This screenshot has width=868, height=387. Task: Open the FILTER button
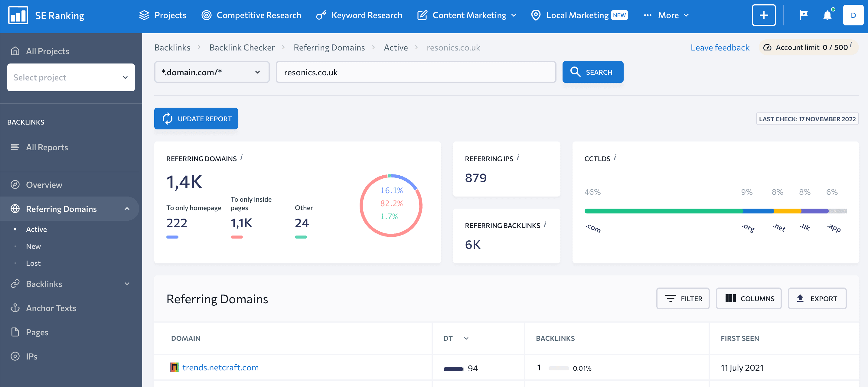[683, 298]
